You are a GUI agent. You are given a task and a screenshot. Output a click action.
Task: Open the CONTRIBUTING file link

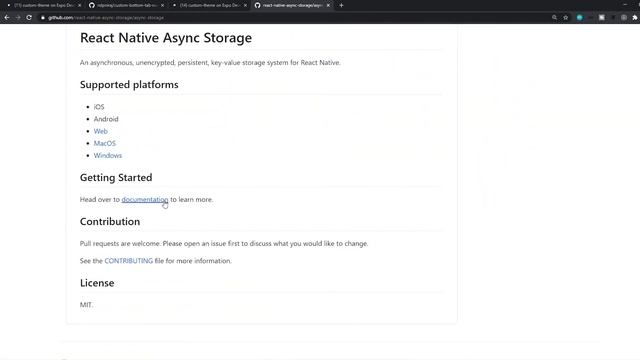[x=129, y=261]
